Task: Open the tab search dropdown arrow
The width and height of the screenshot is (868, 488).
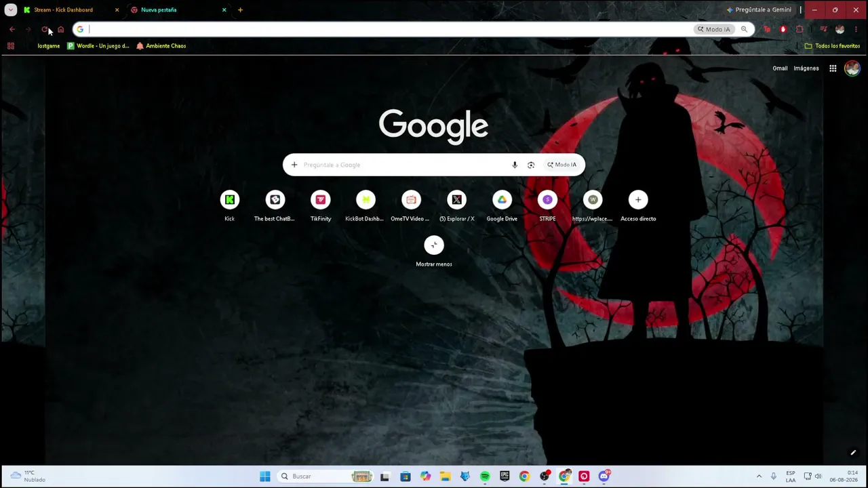Action: 10,9
